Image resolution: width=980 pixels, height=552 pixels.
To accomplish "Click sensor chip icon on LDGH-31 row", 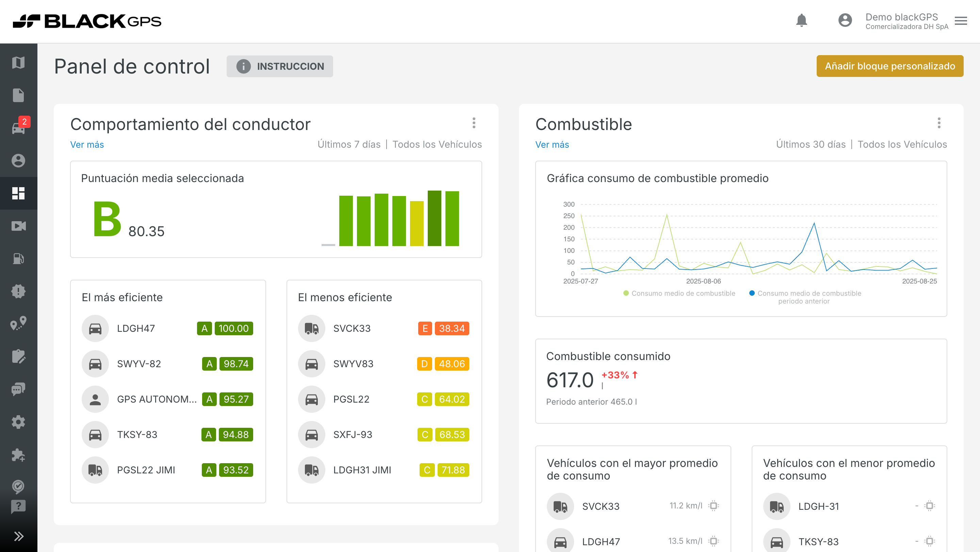I will click(x=929, y=506).
